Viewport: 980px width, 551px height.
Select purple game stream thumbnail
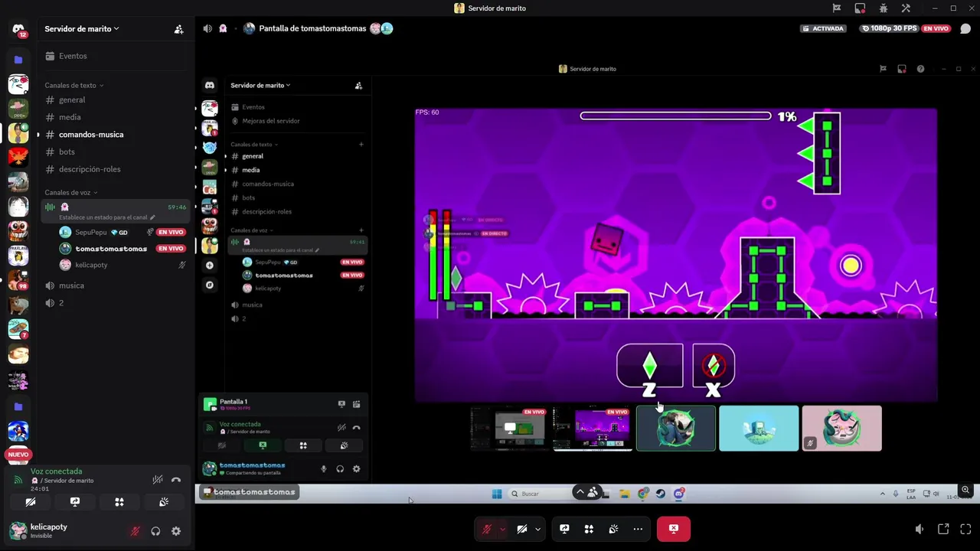(593, 428)
